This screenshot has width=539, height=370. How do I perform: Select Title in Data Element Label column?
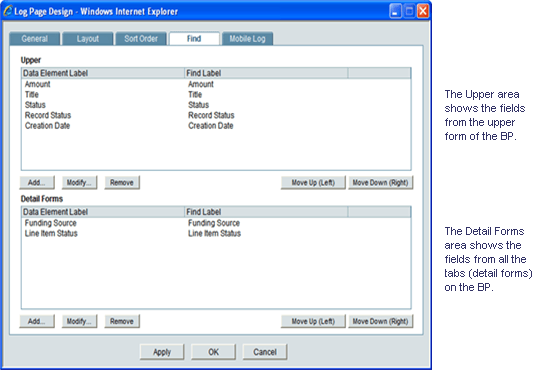pyautogui.click(x=32, y=95)
